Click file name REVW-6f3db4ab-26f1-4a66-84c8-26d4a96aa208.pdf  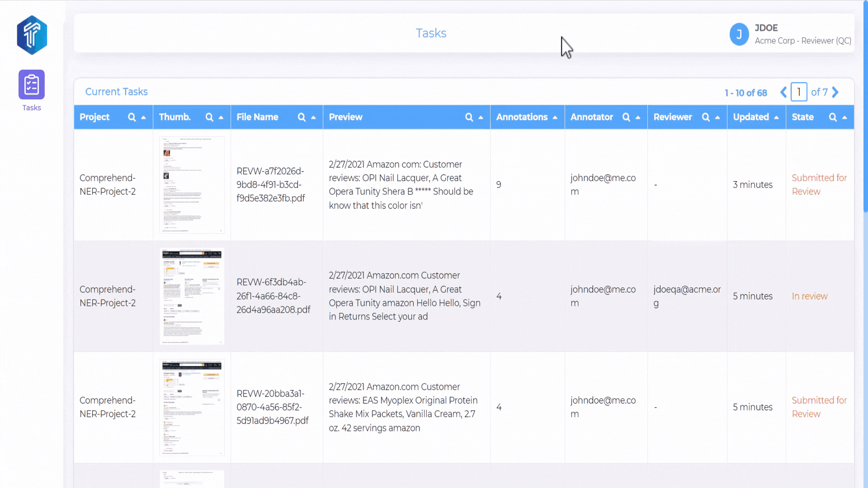click(274, 296)
